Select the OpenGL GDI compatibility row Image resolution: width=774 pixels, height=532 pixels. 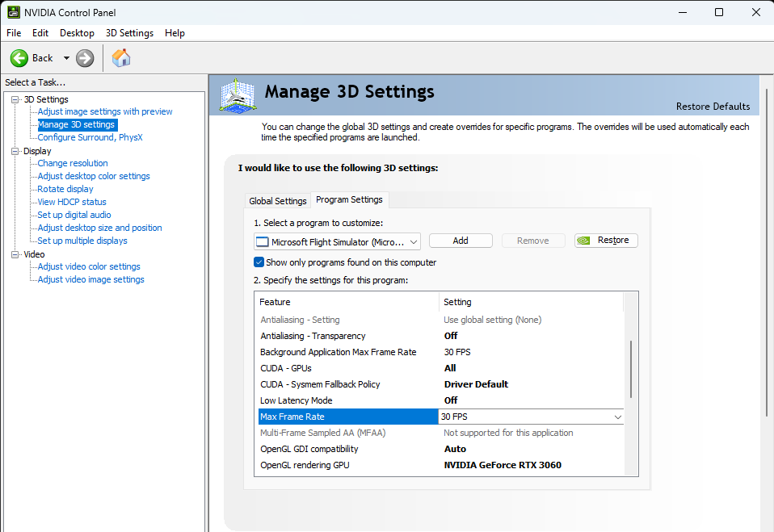click(x=441, y=449)
